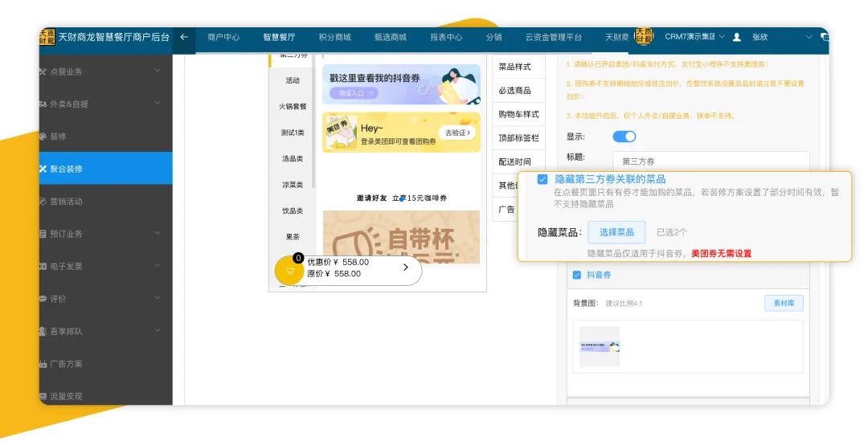Click the 流量变现 sidebar icon

pos(43,396)
